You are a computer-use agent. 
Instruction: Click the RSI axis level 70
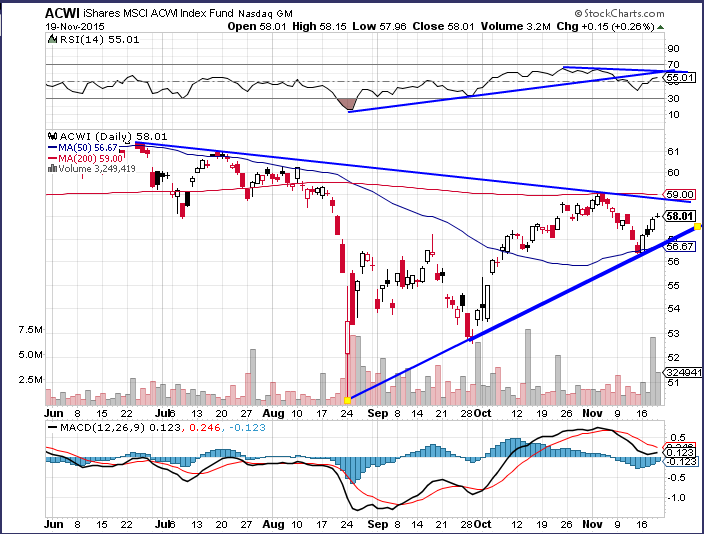(673, 65)
